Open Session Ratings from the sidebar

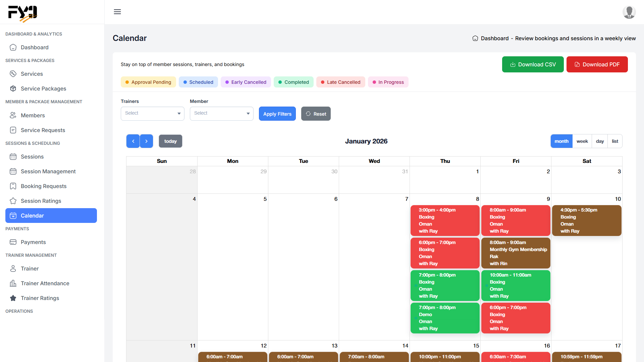coord(41,201)
